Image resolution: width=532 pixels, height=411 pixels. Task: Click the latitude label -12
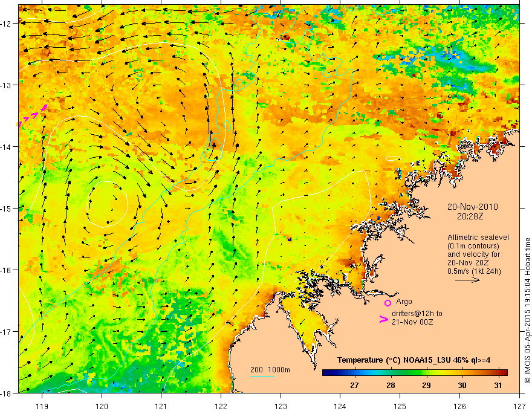(6, 24)
